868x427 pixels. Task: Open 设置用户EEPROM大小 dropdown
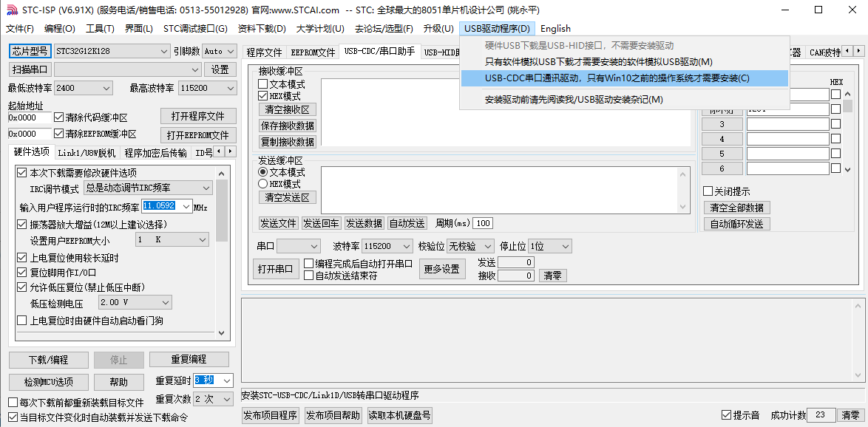[x=172, y=239]
